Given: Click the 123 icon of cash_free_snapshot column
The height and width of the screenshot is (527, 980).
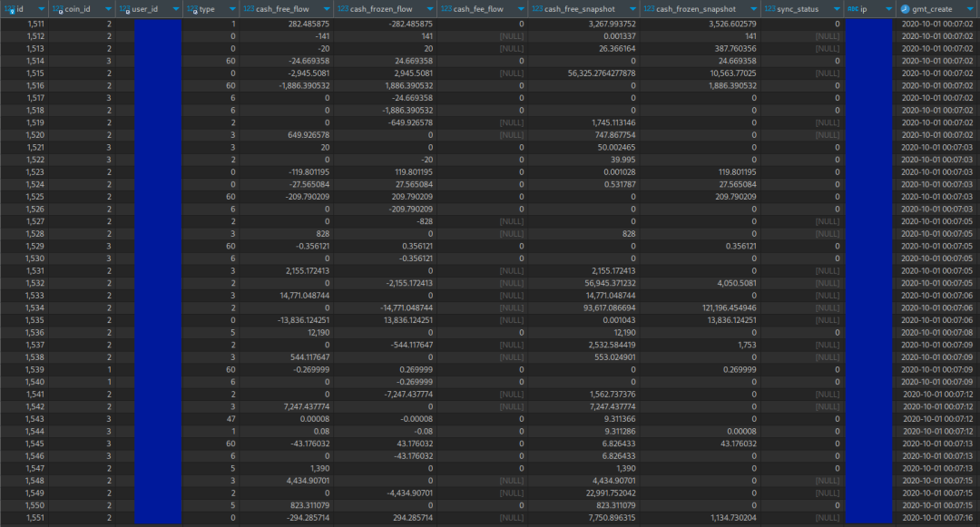Looking at the screenshot, I should [x=538, y=9].
